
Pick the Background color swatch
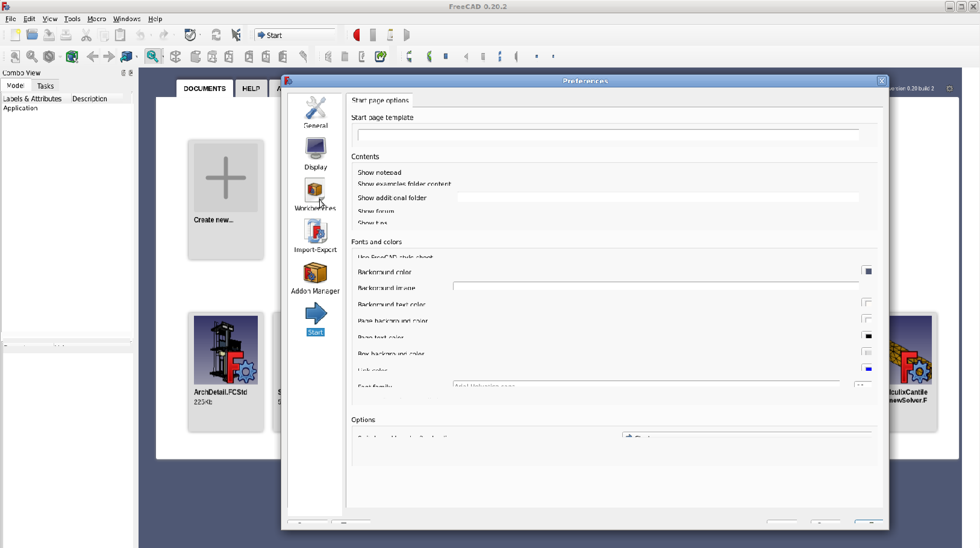tap(867, 271)
